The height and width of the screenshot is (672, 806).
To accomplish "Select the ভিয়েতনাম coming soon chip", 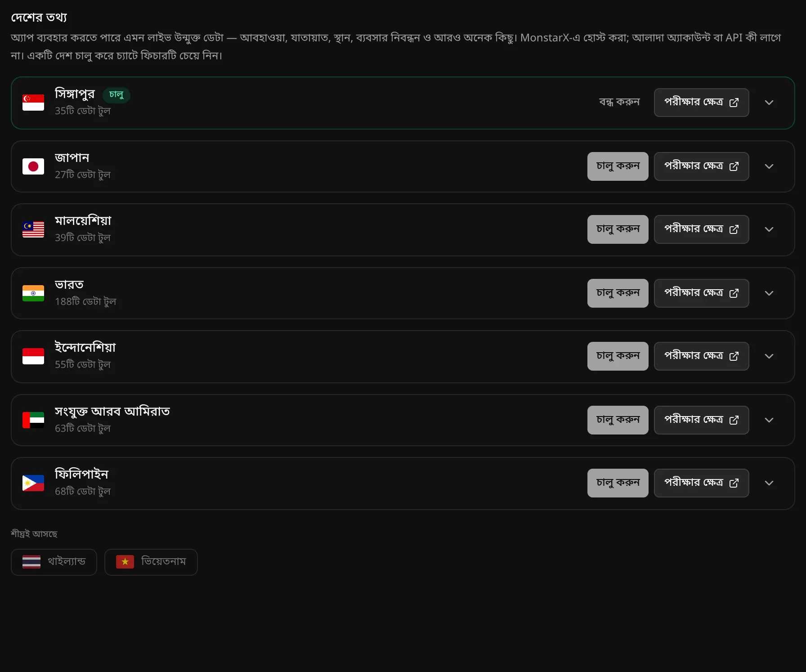I will click(151, 562).
